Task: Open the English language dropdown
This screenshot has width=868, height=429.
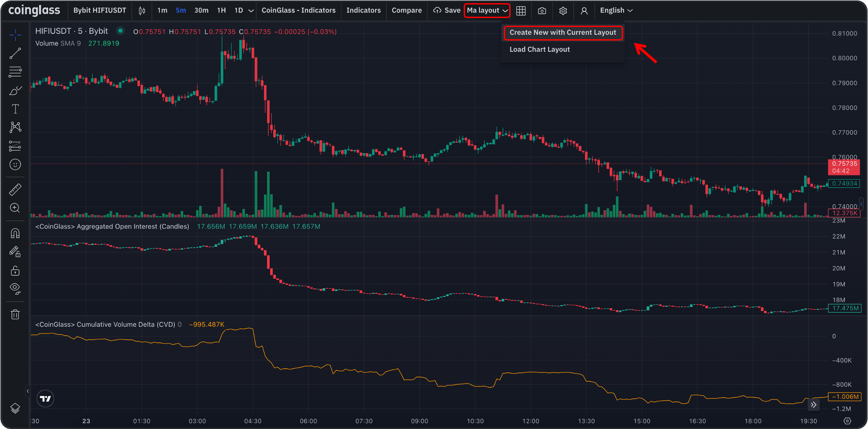Action: pos(616,10)
